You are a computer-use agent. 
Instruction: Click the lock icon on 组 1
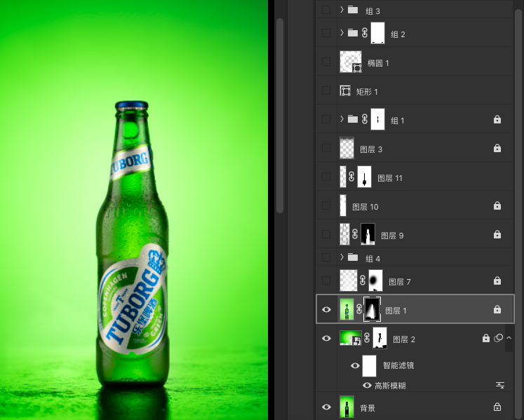tap(497, 119)
